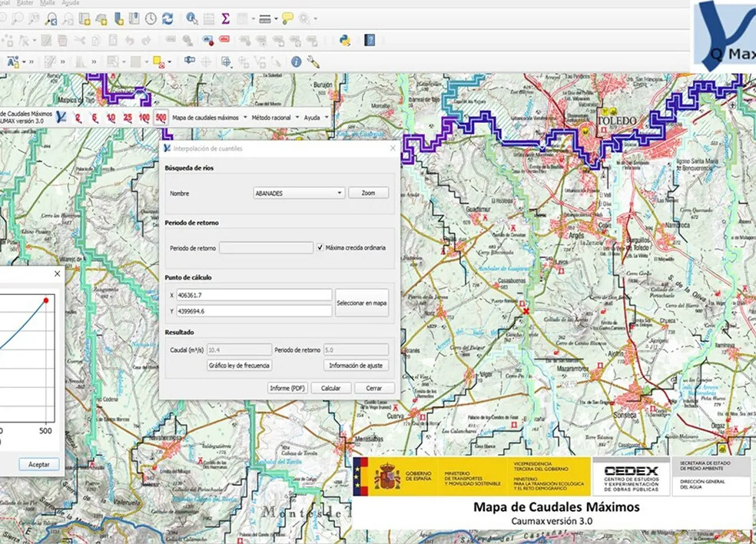The height and width of the screenshot is (544, 756).
Task: Click Seleccionar en mapa button
Action: click(362, 304)
